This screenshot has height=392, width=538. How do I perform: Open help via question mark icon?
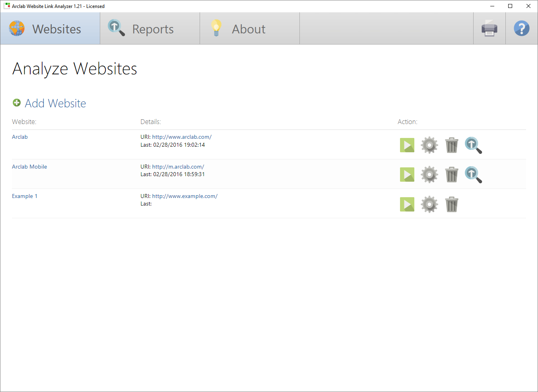coord(522,29)
